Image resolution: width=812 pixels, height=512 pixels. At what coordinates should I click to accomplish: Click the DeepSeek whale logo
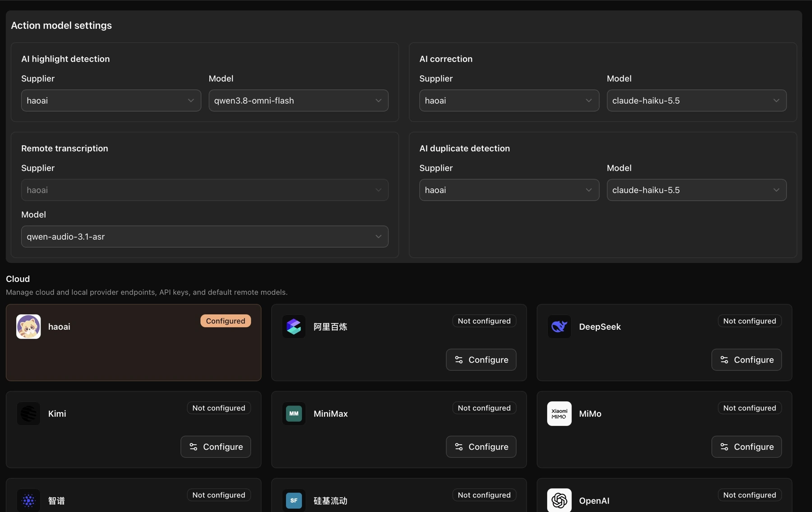(x=559, y=326)
